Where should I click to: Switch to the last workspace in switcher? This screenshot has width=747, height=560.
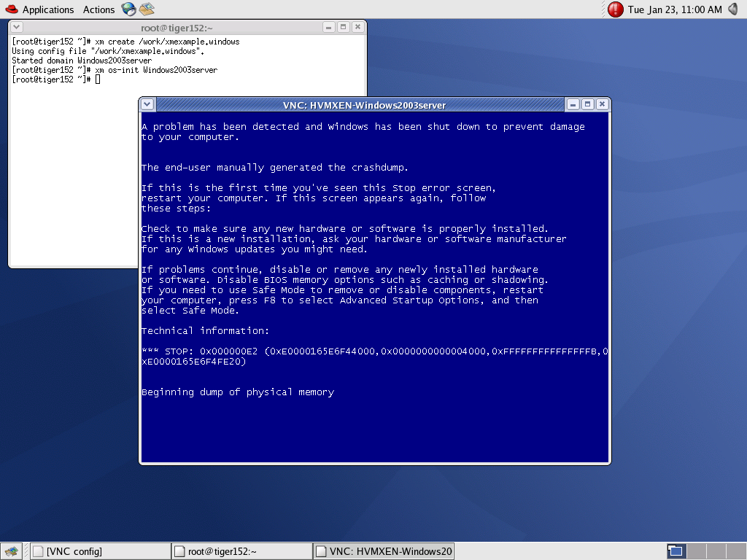click(x=735, y=551)
